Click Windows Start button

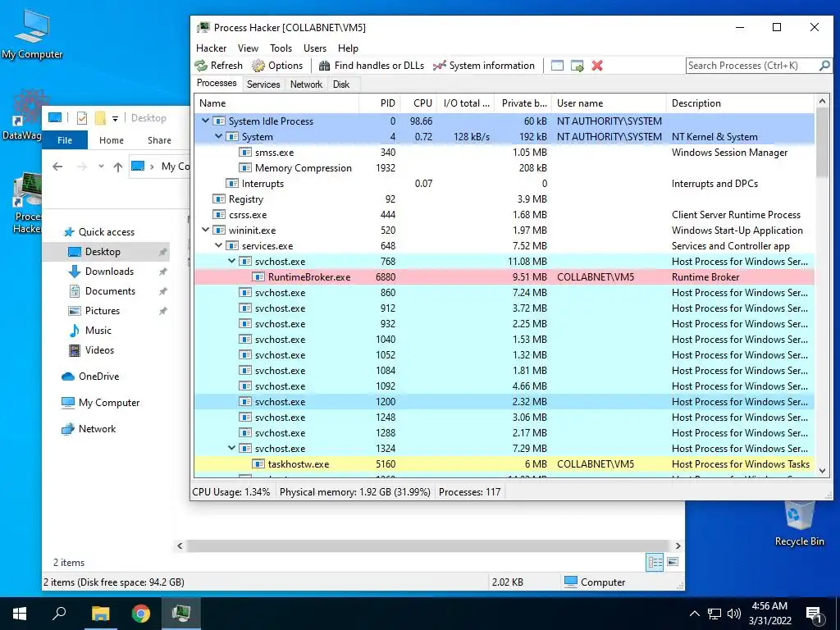pos(20,614)
